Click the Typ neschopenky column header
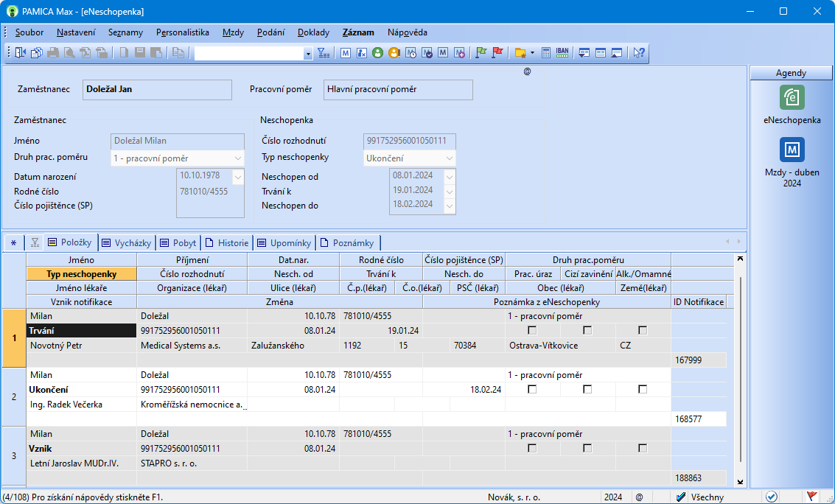 (81, 273)
